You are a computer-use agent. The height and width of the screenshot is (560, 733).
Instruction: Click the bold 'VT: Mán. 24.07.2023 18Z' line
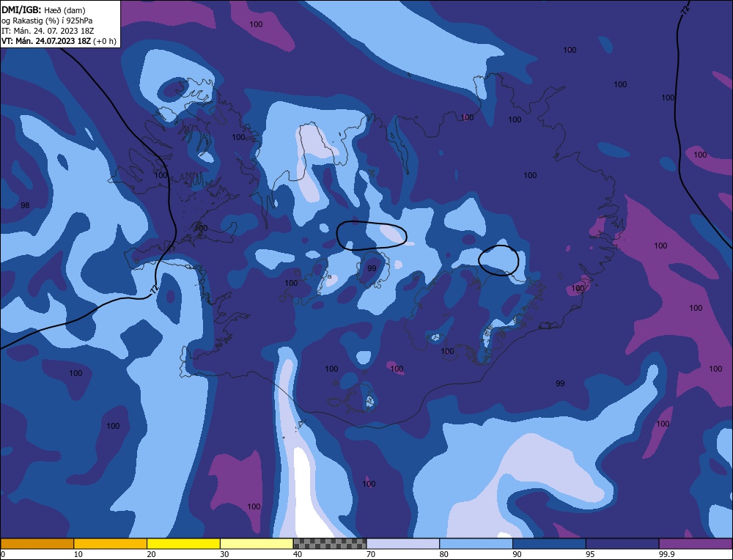(46, 40)
